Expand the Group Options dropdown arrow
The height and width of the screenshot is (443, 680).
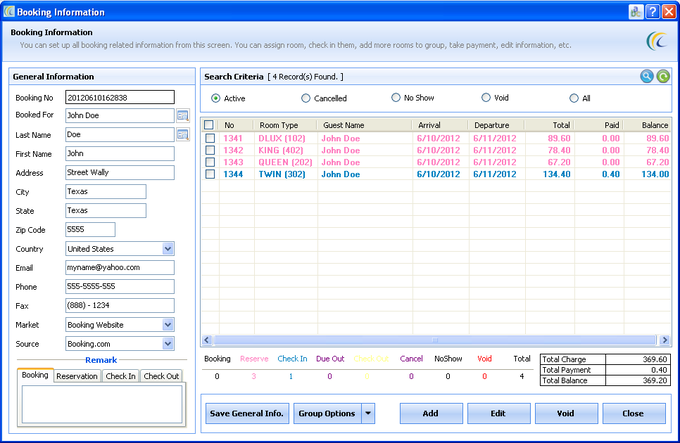[368, 414]
